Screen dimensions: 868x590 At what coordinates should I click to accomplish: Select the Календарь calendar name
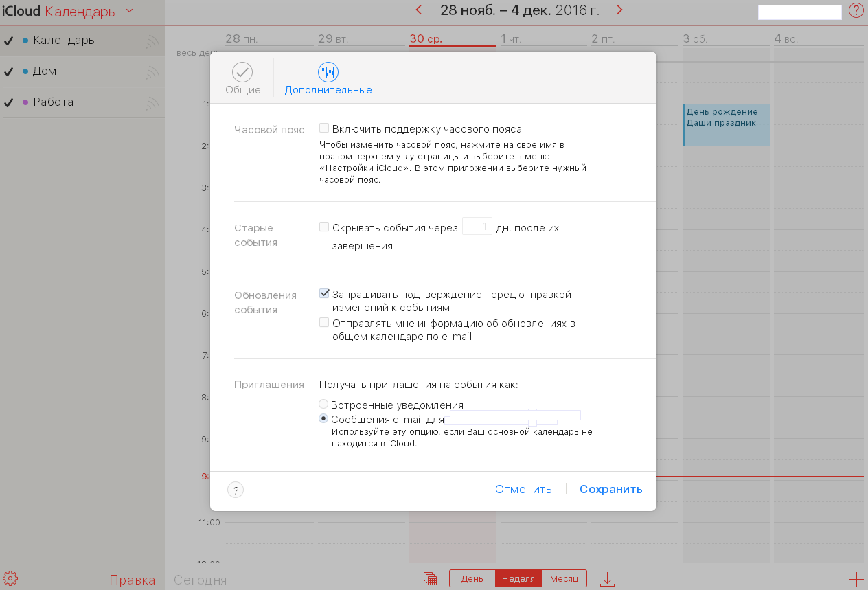pyautogui.click(x=64, y=40)
